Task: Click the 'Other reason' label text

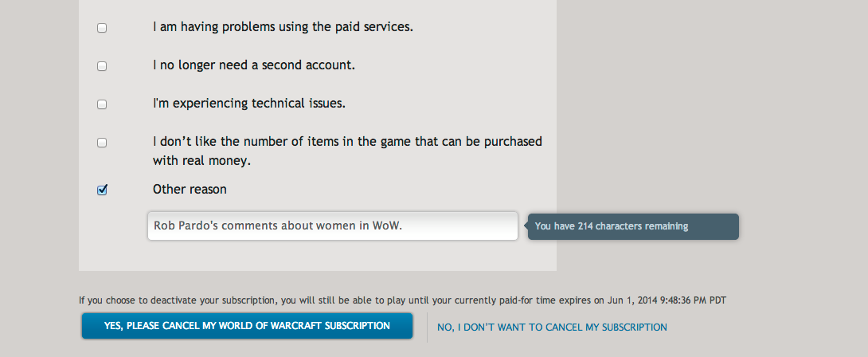Action: 190,190
